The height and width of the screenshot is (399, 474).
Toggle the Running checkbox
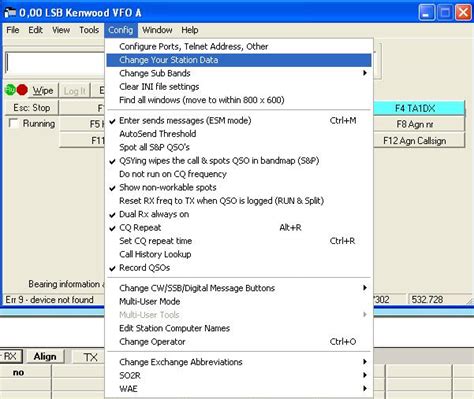tap(13, 124)
